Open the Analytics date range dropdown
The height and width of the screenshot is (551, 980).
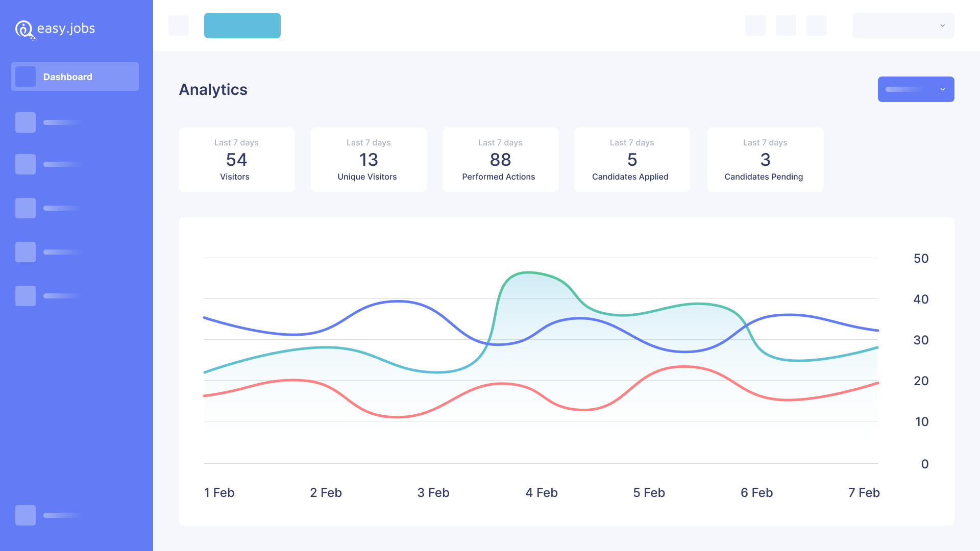(x=916, y=89)
